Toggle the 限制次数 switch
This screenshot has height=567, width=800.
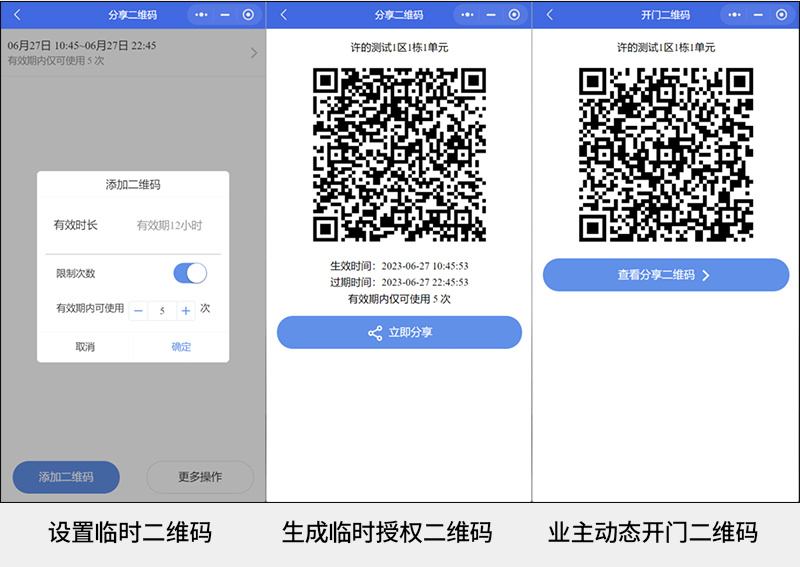click(x=190, y=273)
